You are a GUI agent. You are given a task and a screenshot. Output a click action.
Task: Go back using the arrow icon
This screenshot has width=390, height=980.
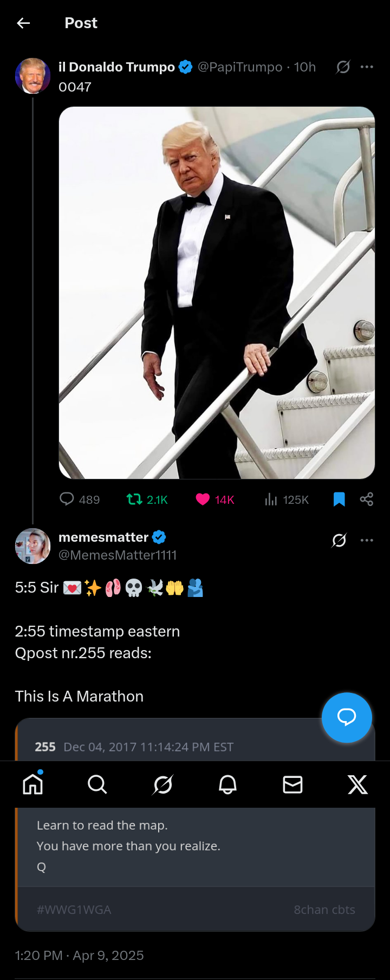point(23,23)
